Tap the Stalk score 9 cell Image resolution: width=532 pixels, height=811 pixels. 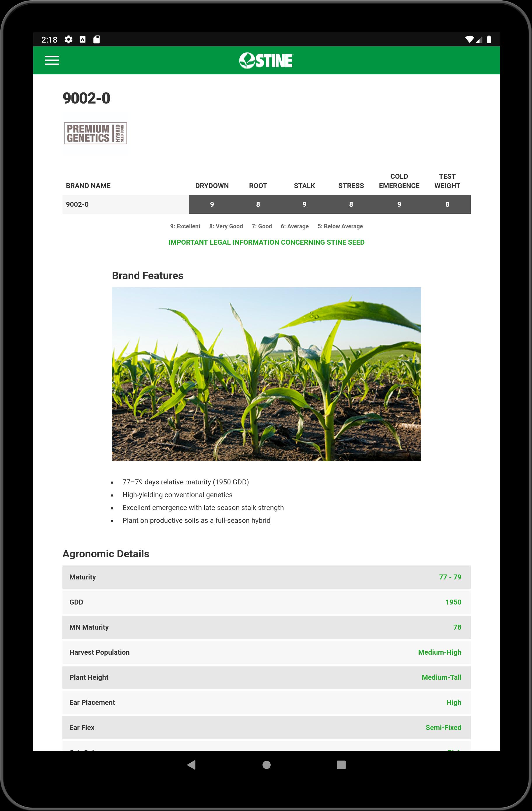304,204
